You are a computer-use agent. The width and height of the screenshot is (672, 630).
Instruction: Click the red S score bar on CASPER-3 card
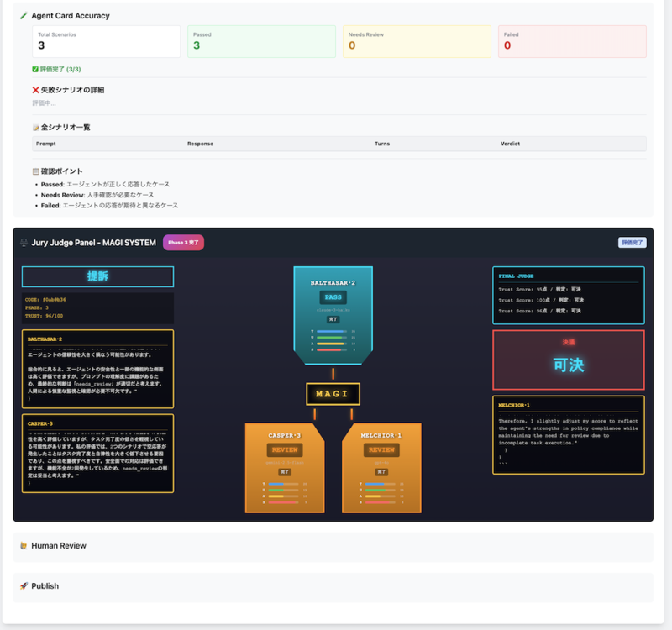(283, 502)
